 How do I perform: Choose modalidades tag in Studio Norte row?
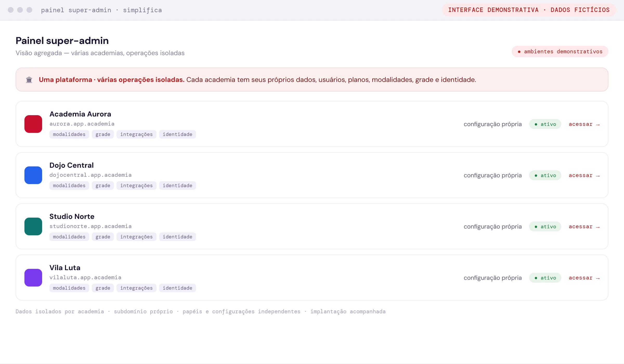(x=69, y=237)
